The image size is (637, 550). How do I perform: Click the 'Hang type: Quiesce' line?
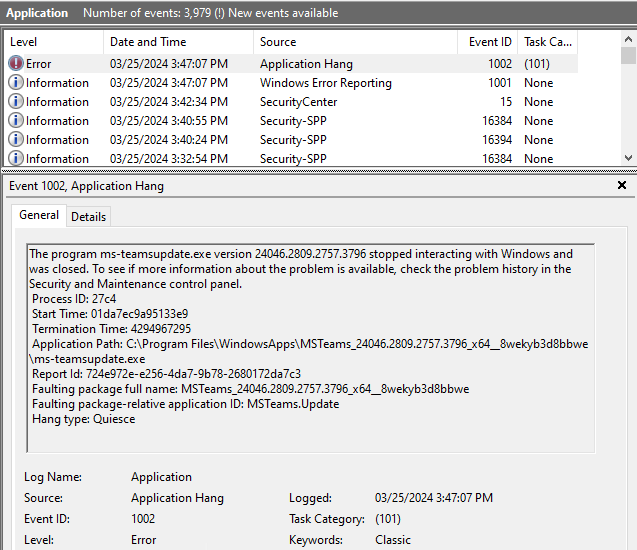point(84,419)
